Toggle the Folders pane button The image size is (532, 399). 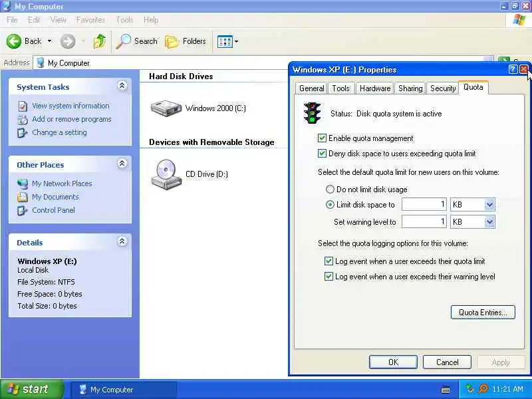(186, 41)
